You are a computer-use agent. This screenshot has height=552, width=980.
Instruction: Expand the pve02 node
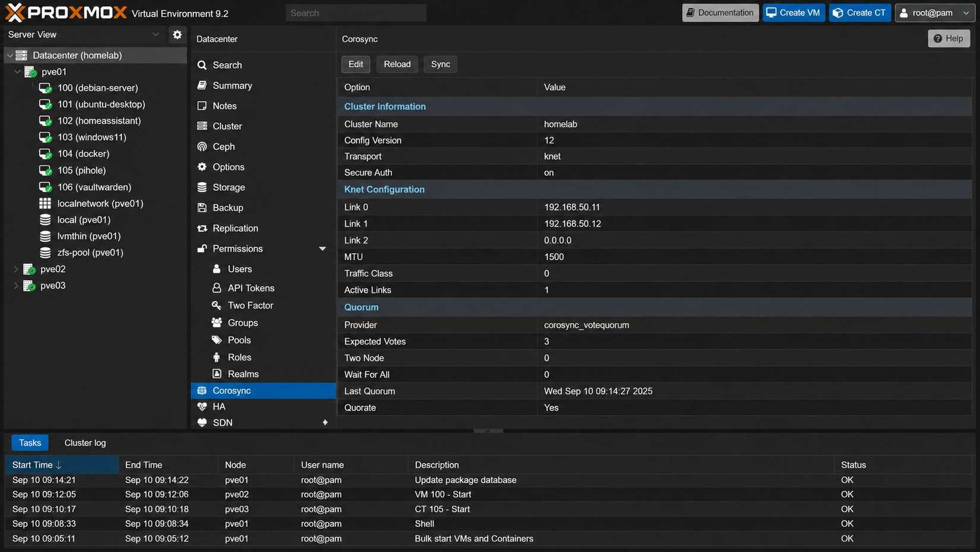16,269
